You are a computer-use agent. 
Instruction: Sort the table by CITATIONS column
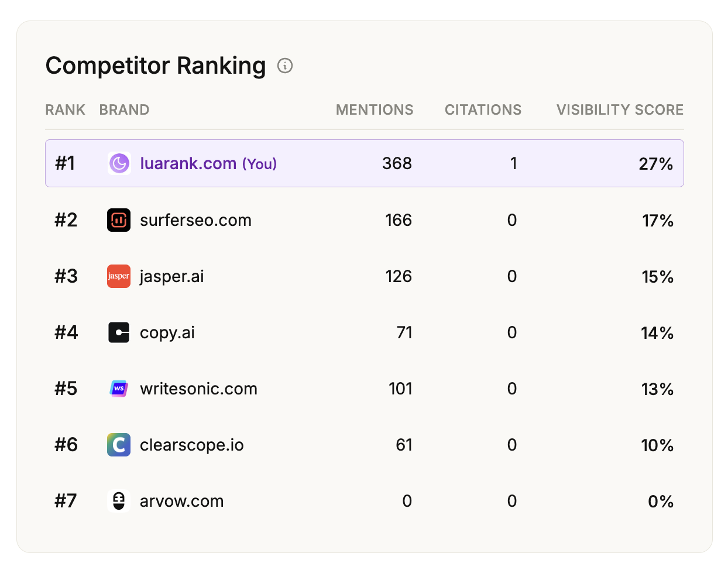click(x=483, y=109)
